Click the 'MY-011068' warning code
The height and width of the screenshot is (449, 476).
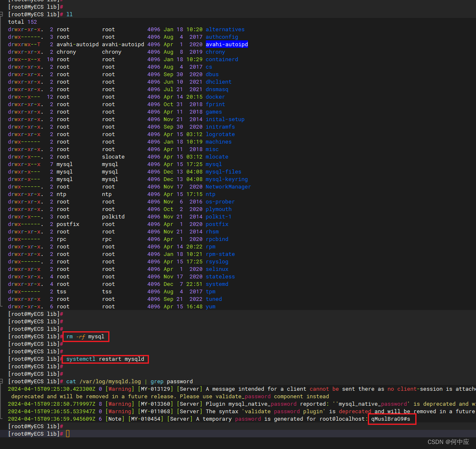(156, 412)
